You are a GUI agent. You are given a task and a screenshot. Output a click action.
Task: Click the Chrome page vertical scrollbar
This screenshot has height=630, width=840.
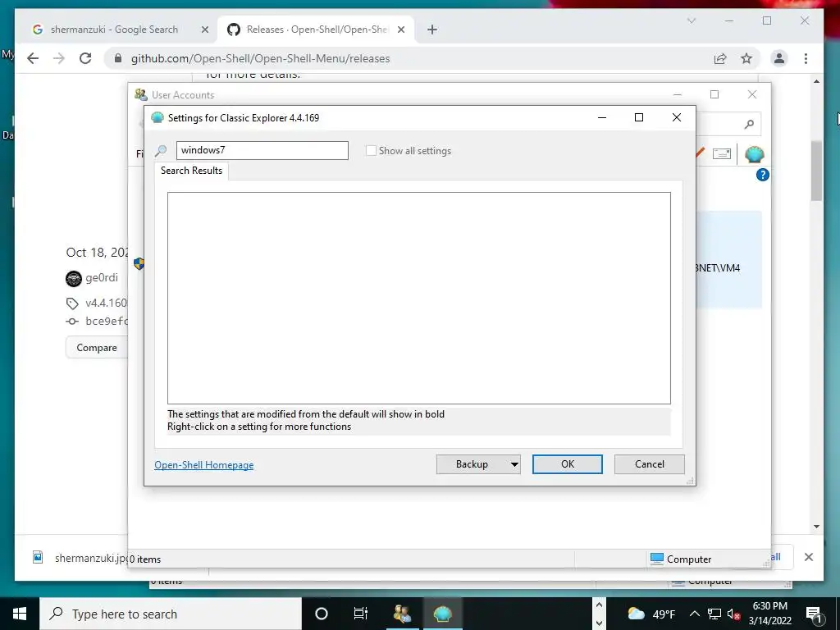[x=816, y=171]
